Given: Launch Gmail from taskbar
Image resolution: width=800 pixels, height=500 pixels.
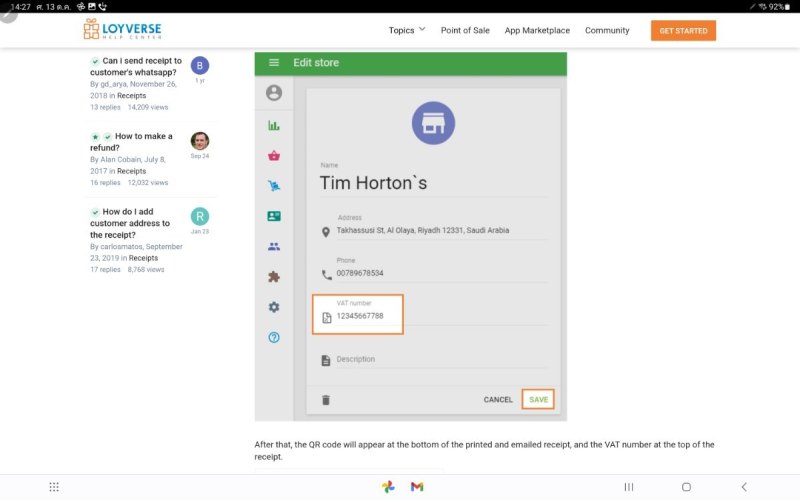Looking at the screenshot, I should (417, 487).
